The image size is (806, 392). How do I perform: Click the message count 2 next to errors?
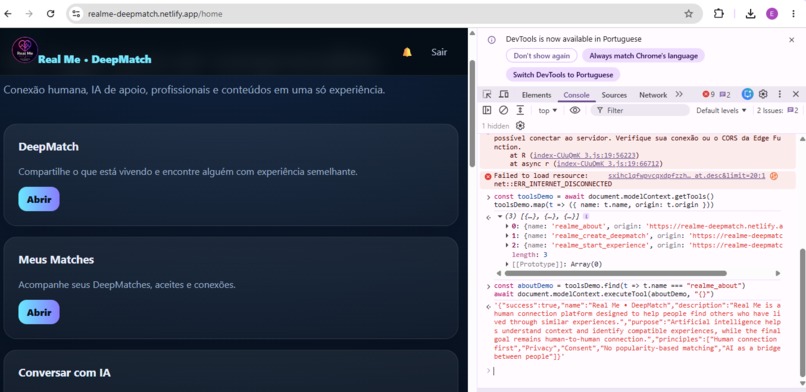pos(725,95)
